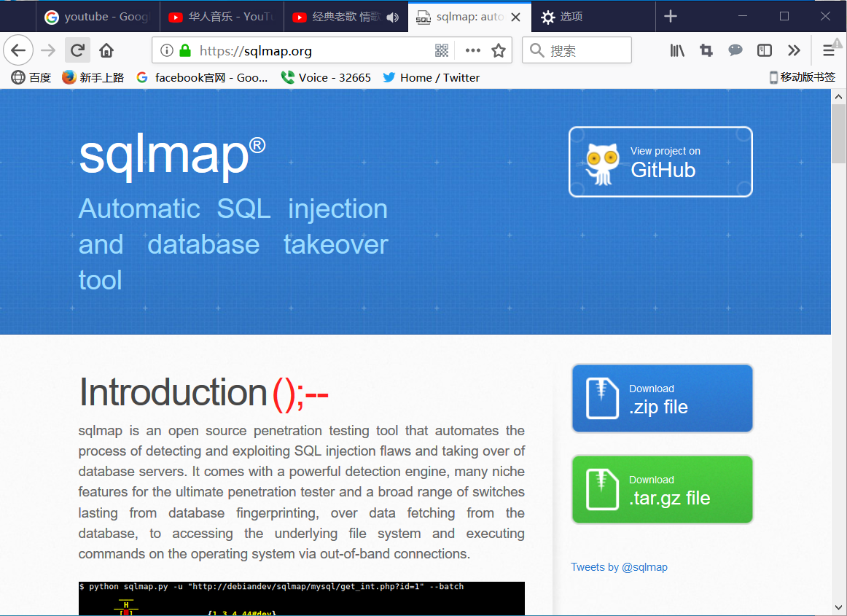Download the .tar.gz file
Screen dimensions: 847x616
[663, 490]
